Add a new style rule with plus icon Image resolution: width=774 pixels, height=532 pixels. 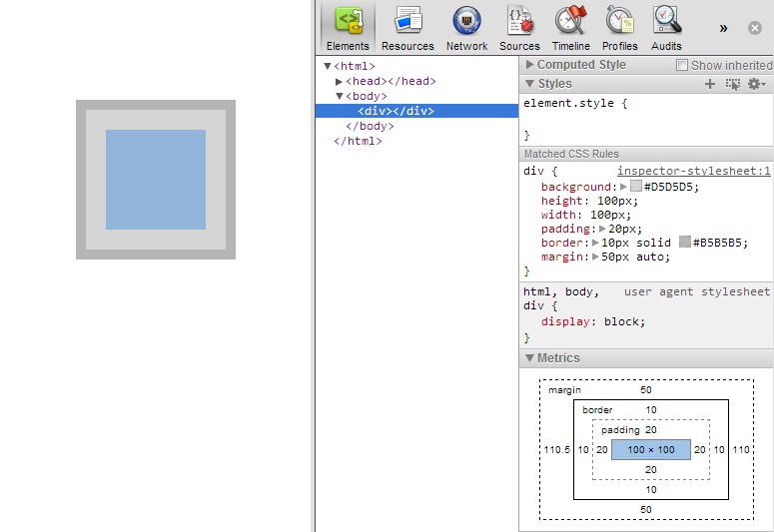(710, 84)
